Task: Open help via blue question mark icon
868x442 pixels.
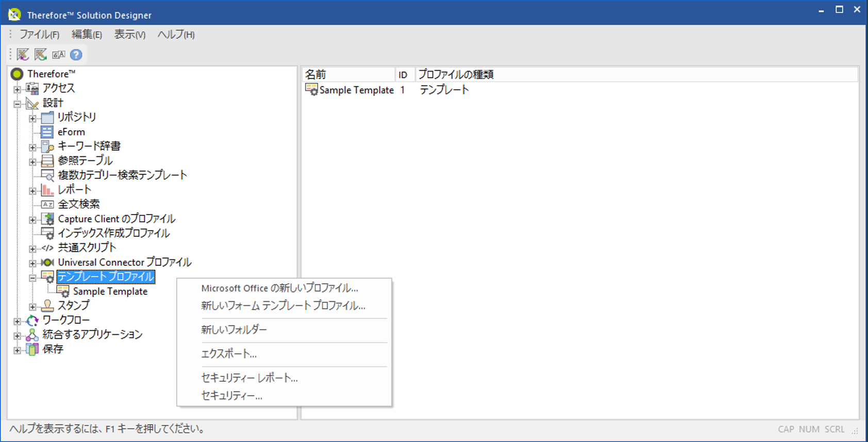Action: (x=76, y=54)
